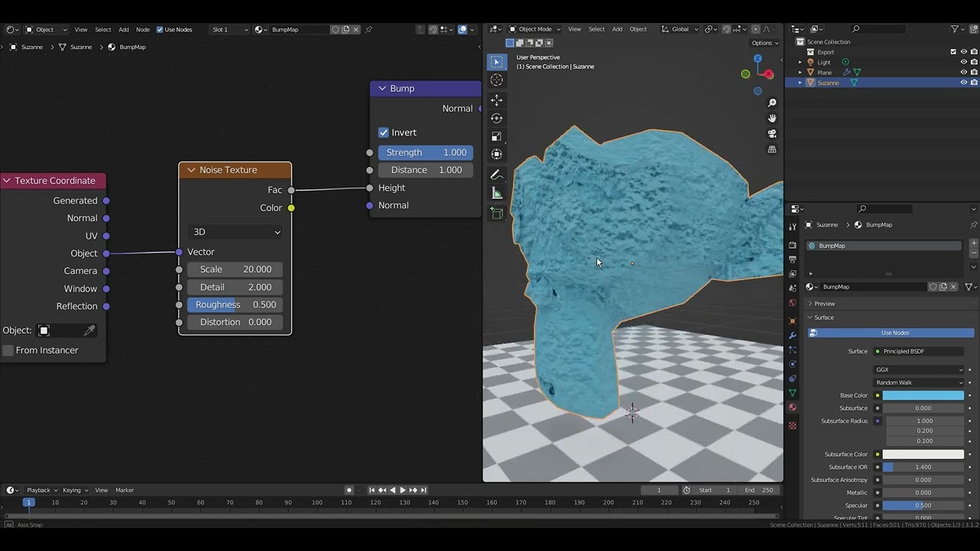
Task: Click the Principled BSDF surface button
Action: [919, 351]
